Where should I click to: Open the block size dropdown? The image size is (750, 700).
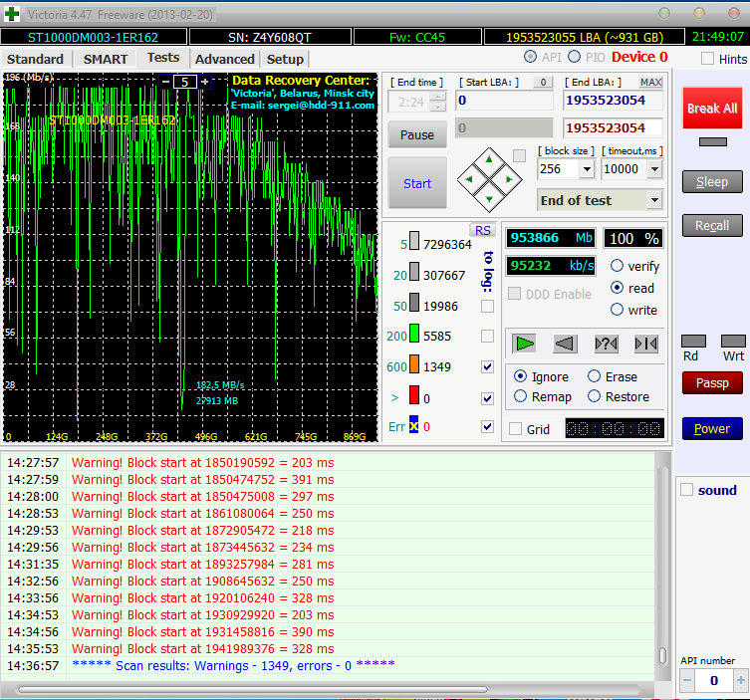point(586,169)
